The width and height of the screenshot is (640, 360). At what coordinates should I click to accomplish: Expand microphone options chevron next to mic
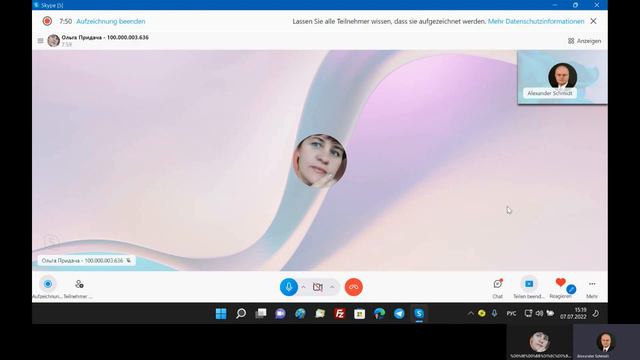tap(303, 287)
